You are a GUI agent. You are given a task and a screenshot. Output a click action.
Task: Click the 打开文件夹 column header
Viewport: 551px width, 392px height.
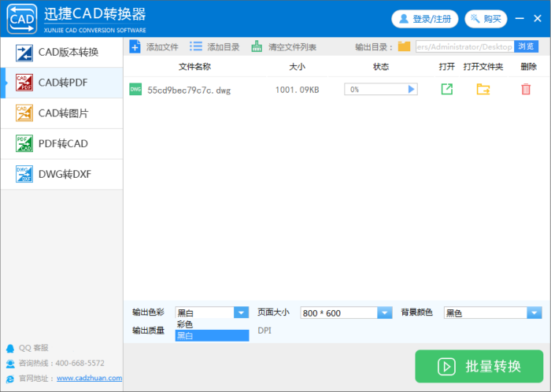(483, 67)
